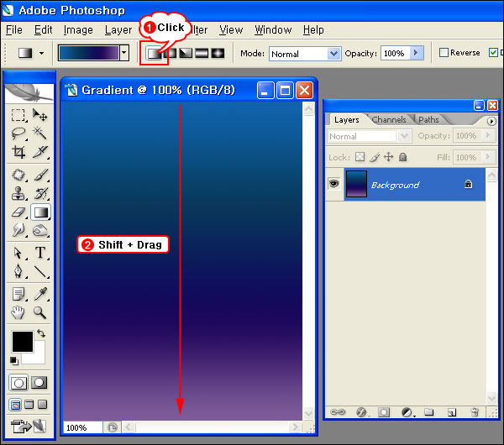Select the Eyedropper tool
This screenshot has height=445, width=504.
40,294
